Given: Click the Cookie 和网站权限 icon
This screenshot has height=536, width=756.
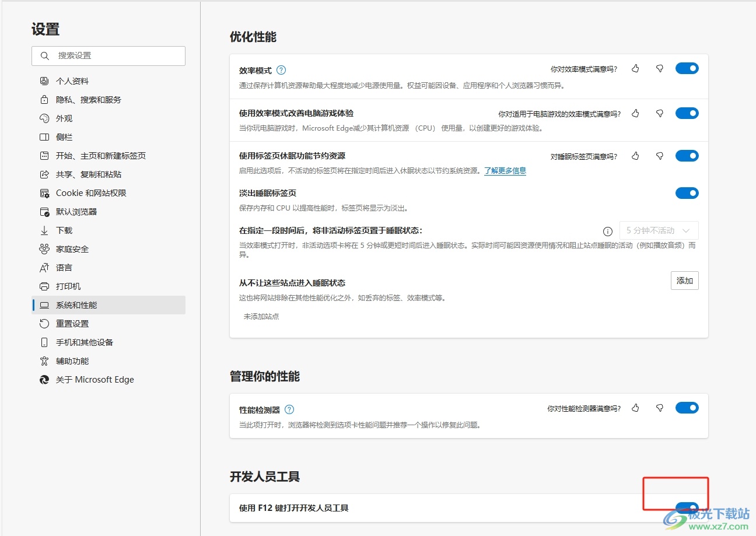Looking at the screenshot, I should tap(44, 193).
